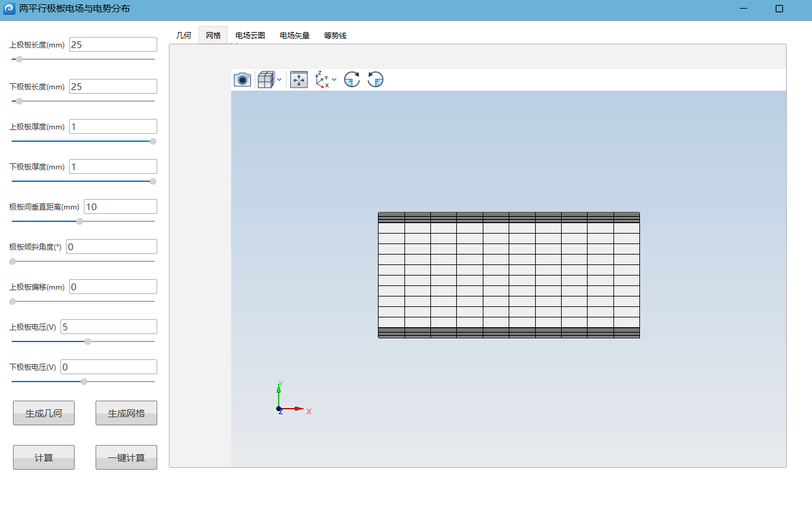The image size is (812, 527).
Task: Click the 上极板偏移 input field
Action: 113,287
